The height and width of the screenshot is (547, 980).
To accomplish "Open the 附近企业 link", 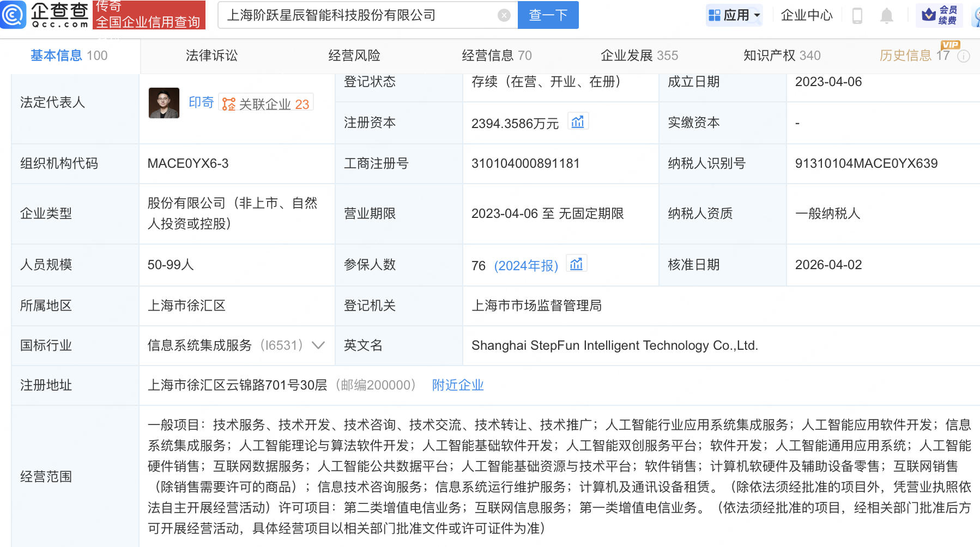I will [x=457, y=385].
